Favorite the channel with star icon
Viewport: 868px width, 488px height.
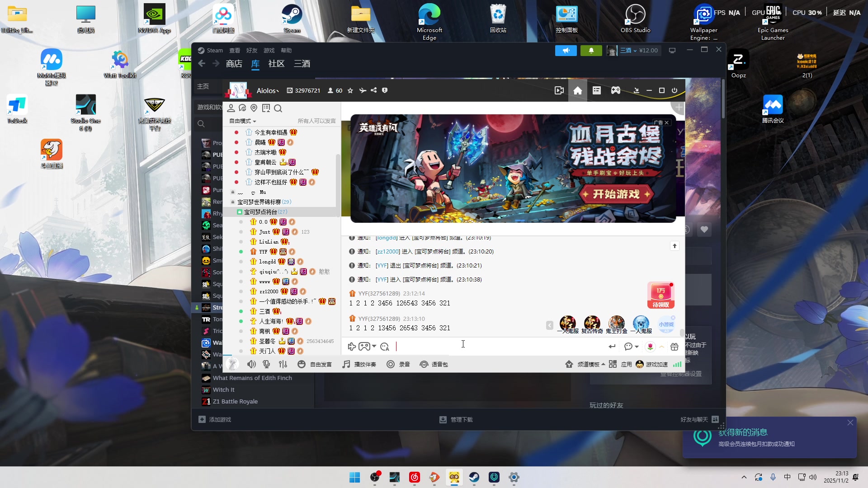[x=350, y=90]
